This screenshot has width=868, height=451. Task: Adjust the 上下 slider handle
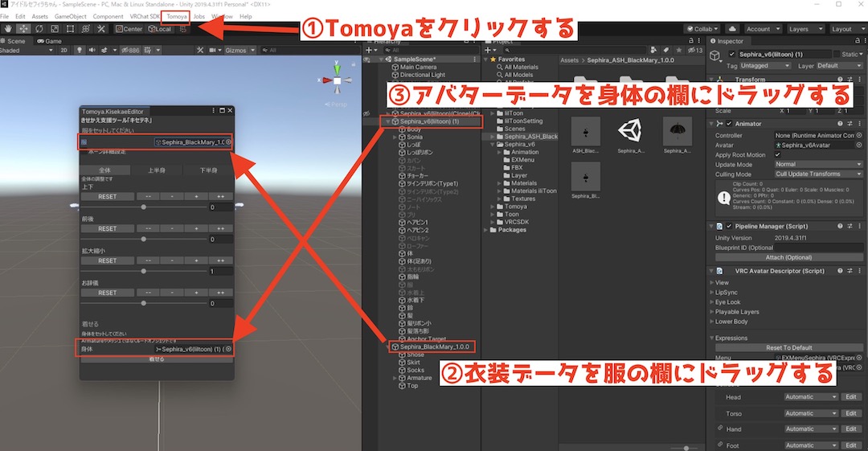pos(143,207)
